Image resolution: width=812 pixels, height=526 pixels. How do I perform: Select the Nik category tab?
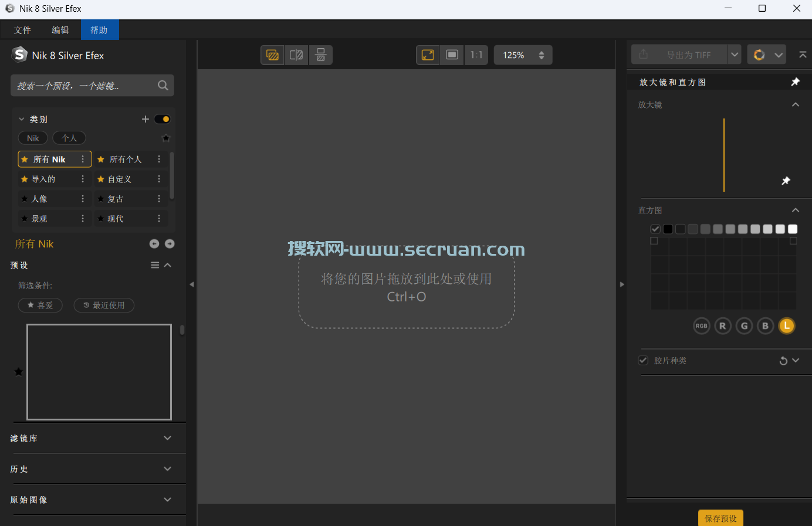[x=33, y=138]
